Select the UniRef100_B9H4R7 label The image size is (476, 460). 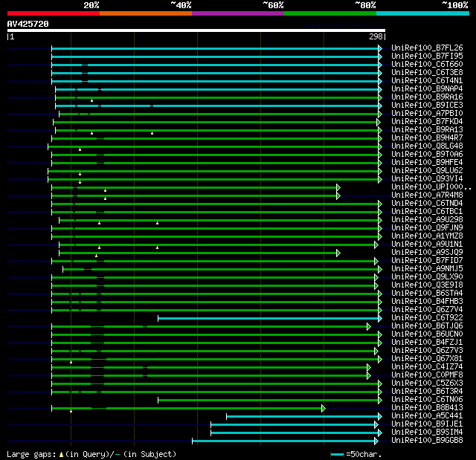[427, 138]
